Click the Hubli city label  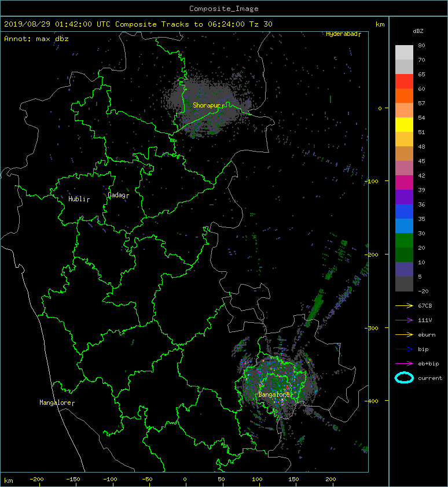(x=77, y=199)
